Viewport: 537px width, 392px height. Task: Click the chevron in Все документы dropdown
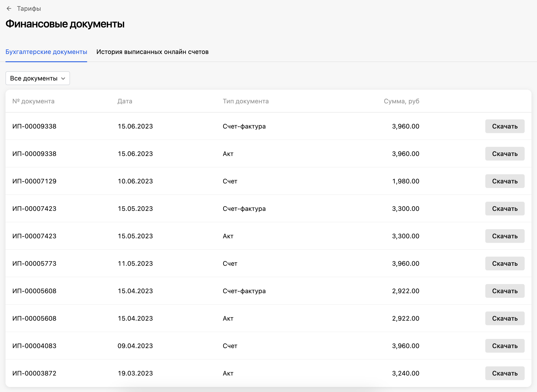[x=63, y=78]
